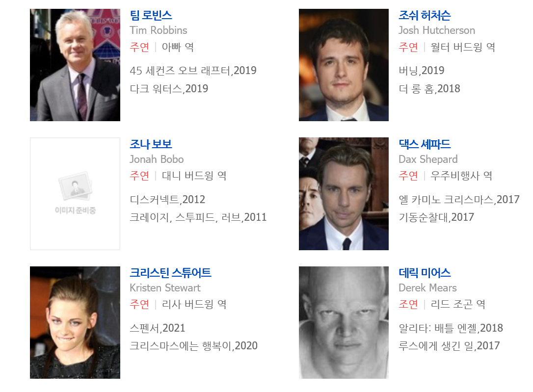Image resolution: width=533 pixels, height=392 pixels.
Task: Open the 데릭 미어스 name link
Action: (x=425, y=272)
